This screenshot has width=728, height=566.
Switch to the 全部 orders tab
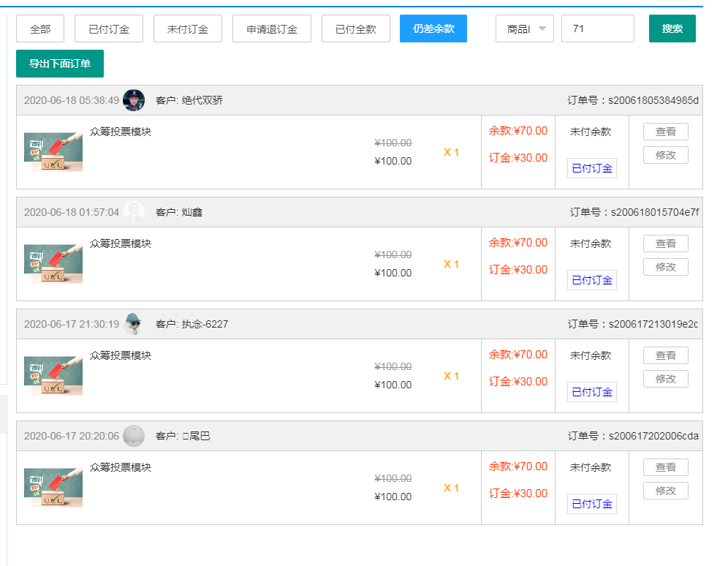(40, 29)
